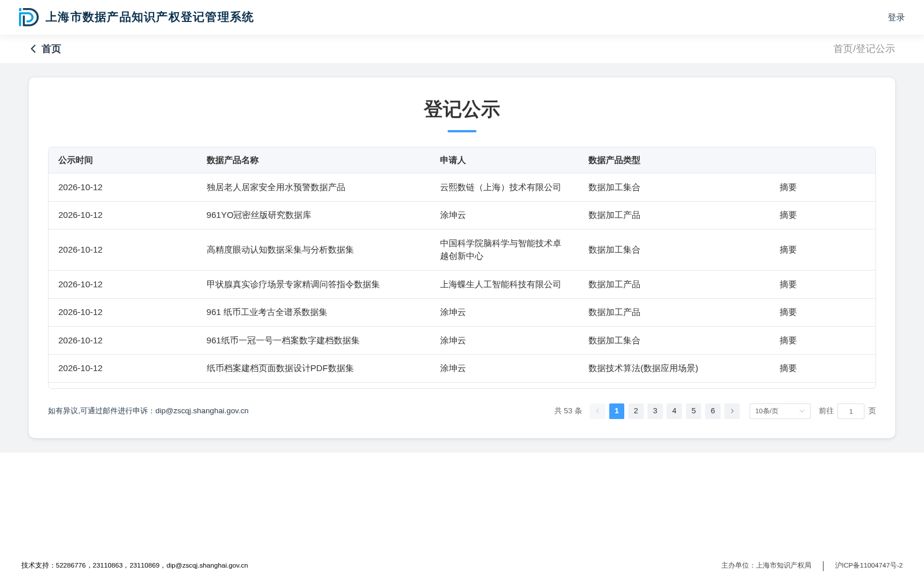Screen dimensions: 924x578
Task: Click the 申请人 column header
Action: [x=453, y=160]
